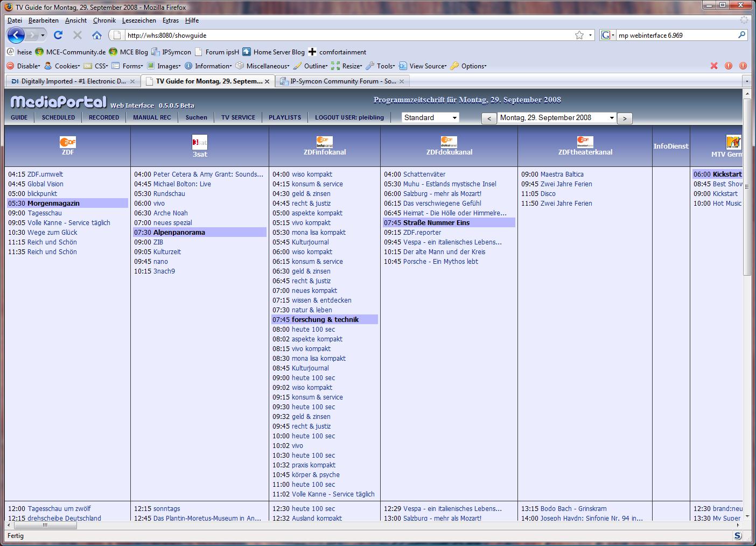Open the Suchen page
756x546 pixels.
pyautogui.click(x=197, y=117)
